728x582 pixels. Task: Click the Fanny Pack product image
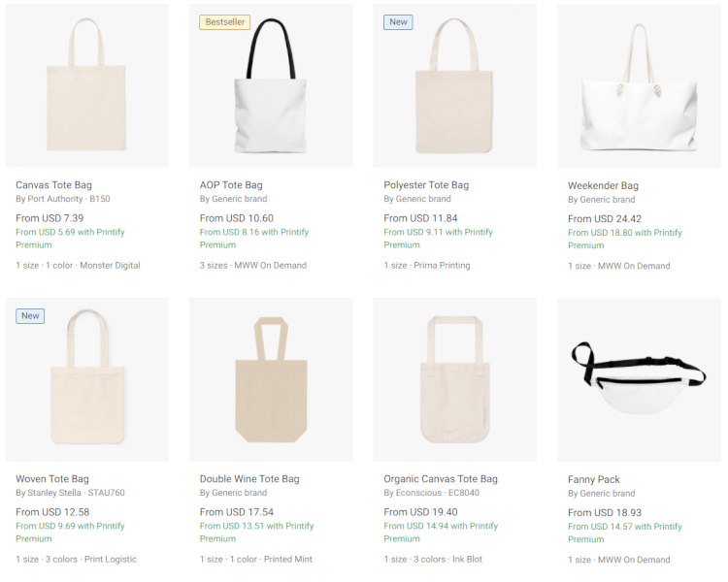[639, 379]
